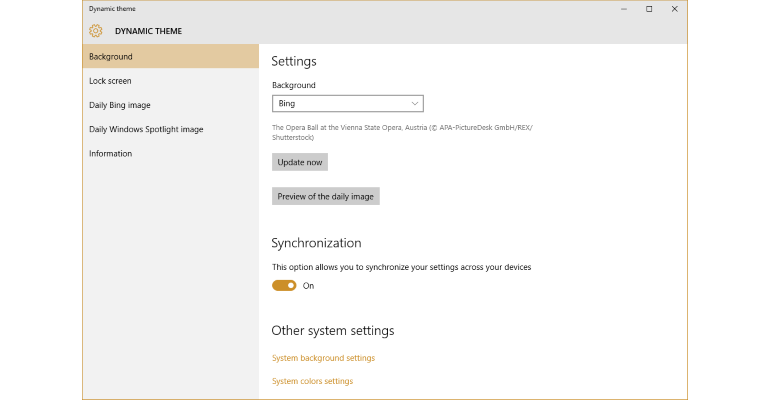Click the Dynamic theme title bar text

112,9
